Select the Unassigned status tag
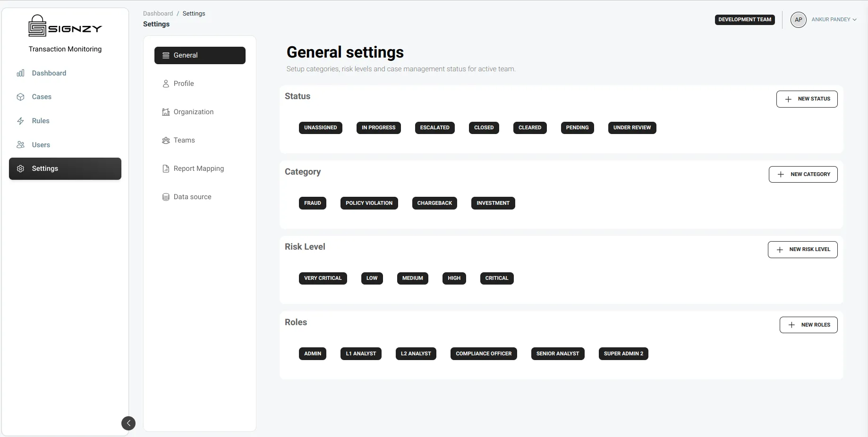This screenshot has width=868, height=437. [x=321, y=128]
